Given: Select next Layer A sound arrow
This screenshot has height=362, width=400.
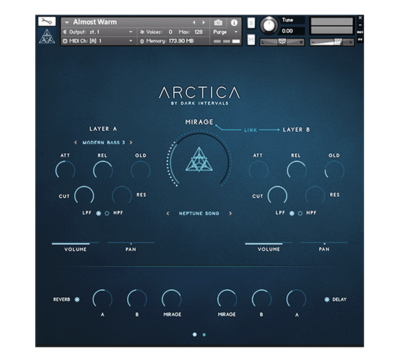Looking at the screenshot, I should point(131,142).
